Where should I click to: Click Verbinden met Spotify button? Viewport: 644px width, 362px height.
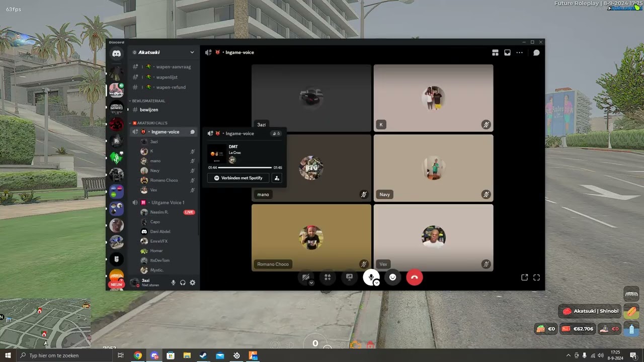(238, 178)
